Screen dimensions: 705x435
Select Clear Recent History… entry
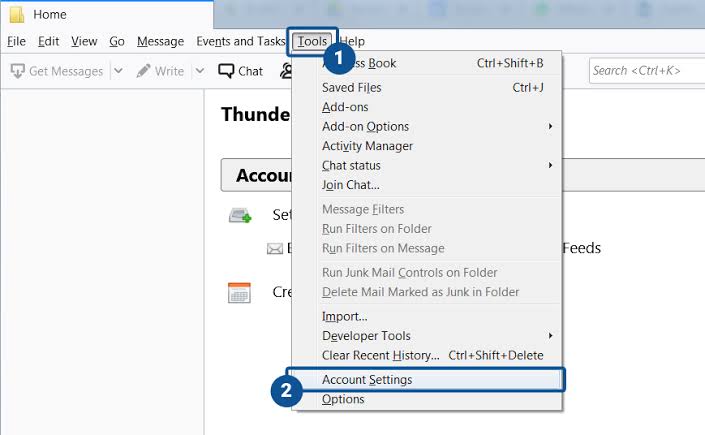pos(427,355)
